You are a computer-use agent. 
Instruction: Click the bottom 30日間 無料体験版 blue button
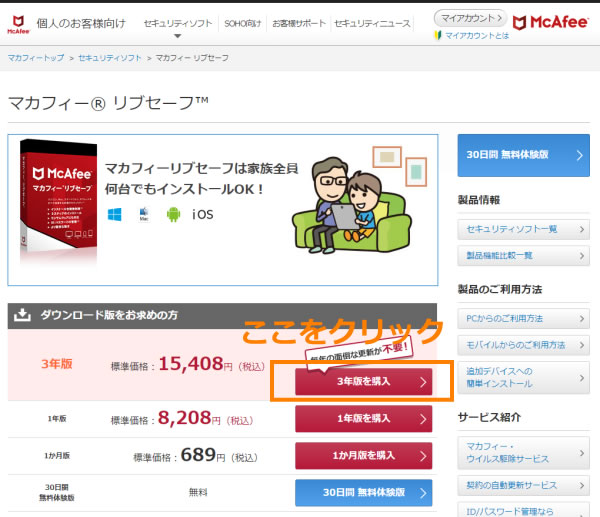tap(364, 493)
